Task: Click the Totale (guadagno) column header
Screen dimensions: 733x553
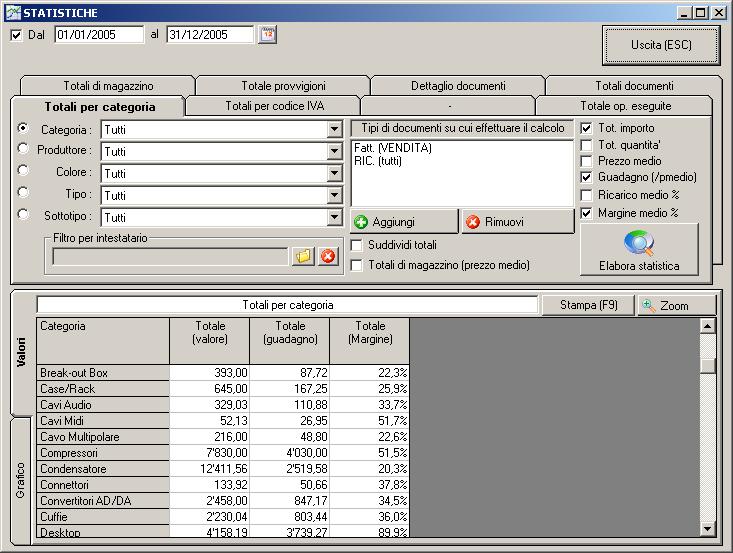Action: coord(290,341)
